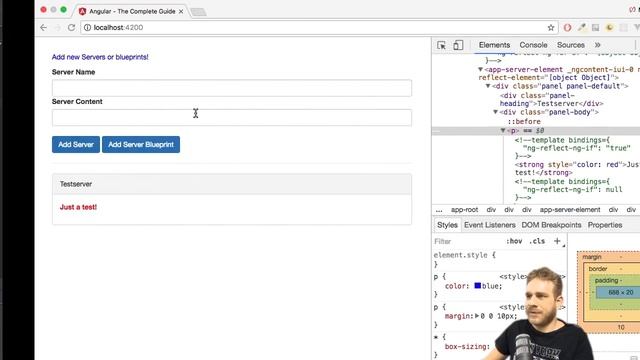The width and height of the screenshot is (640, 360).
Task: Open the blue color swatch picker
Action: (478, 286)
